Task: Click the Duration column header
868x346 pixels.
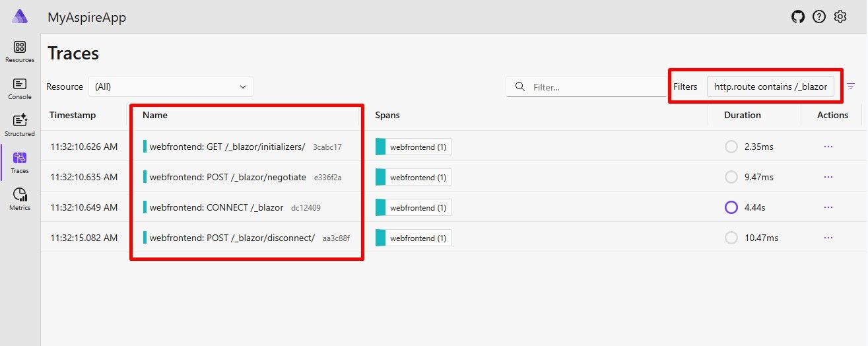Action: point(743,115)
